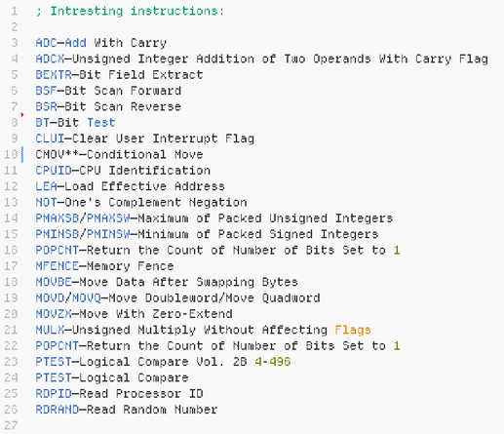Click the blue change bar at line 10
Screen dimensions: 504x434
(x=22, y=154)
